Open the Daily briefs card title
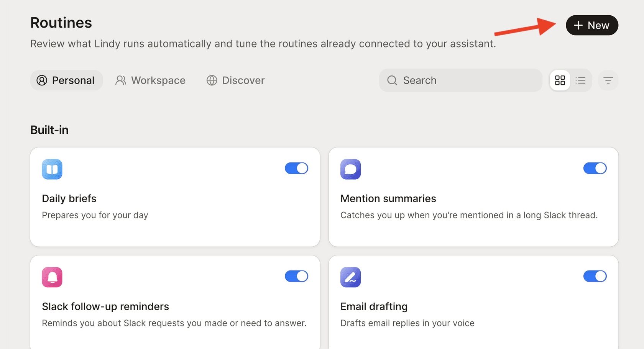This screenshot has width=644, height=349. [69, 198]
